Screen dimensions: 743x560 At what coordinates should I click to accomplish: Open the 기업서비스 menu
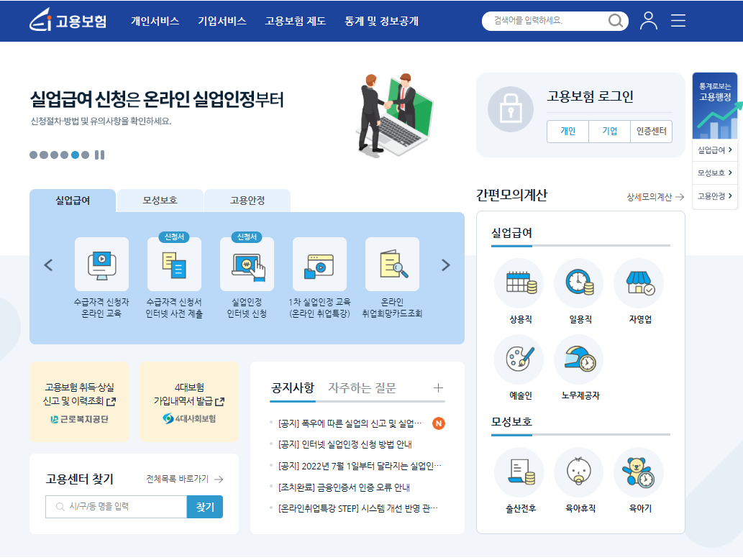click(x=222, y=21)
